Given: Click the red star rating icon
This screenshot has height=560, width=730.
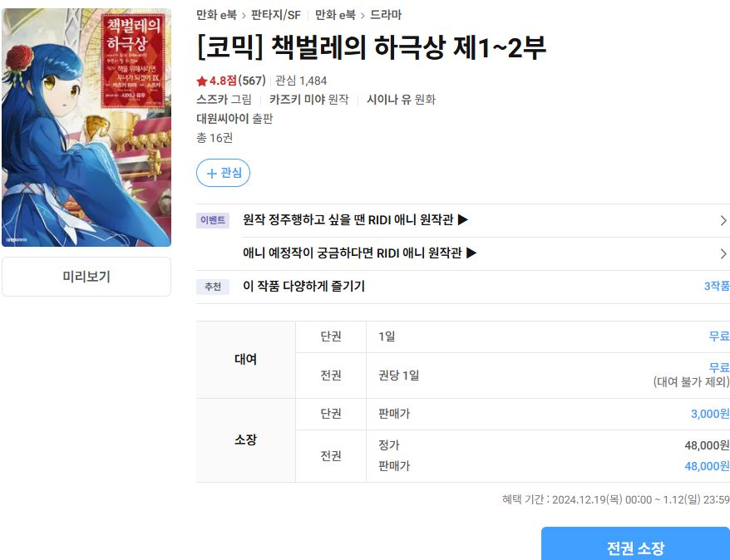Looking at the screenshot, I should tap(201, 81).
